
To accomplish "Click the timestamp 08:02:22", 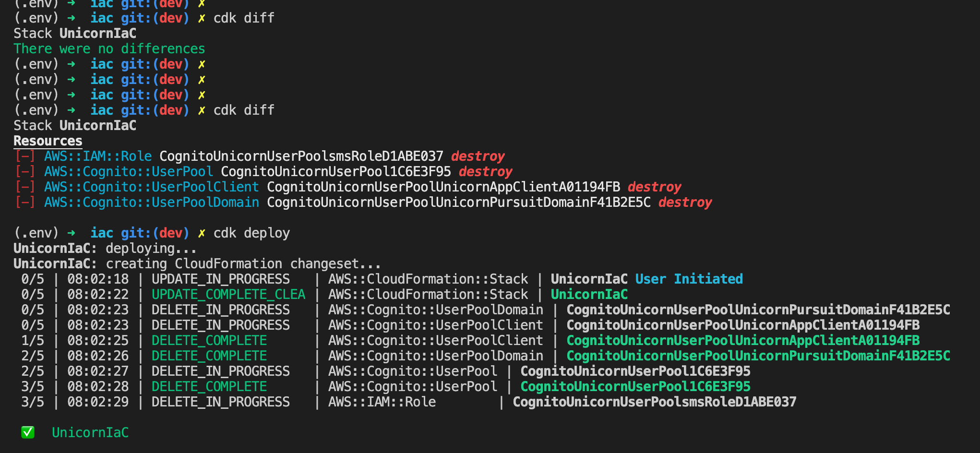I will 98,295.
